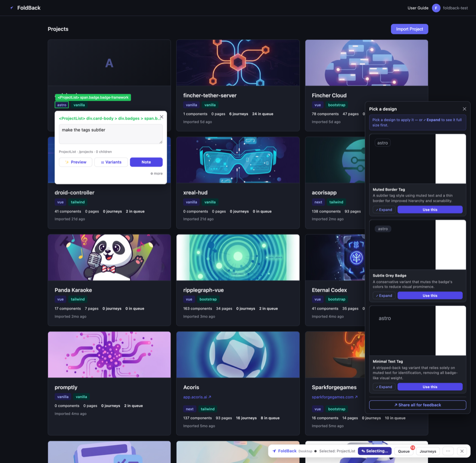This screenshot has height=463, width=476.
Task: Toggle the Selecting… mode button
Action: [375, 451]
